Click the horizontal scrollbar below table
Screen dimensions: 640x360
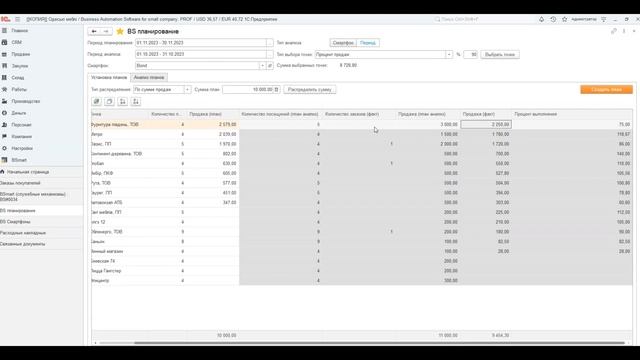[x=379, y=343]
